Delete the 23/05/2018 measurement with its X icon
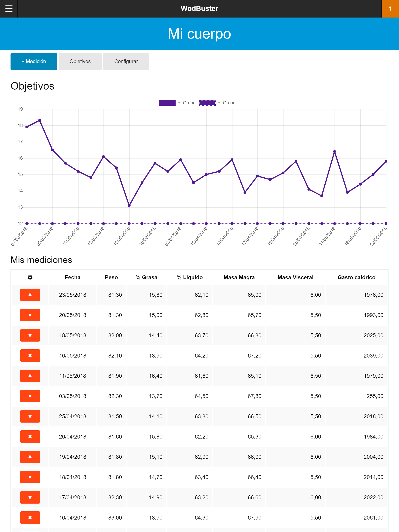 point(30,295)
